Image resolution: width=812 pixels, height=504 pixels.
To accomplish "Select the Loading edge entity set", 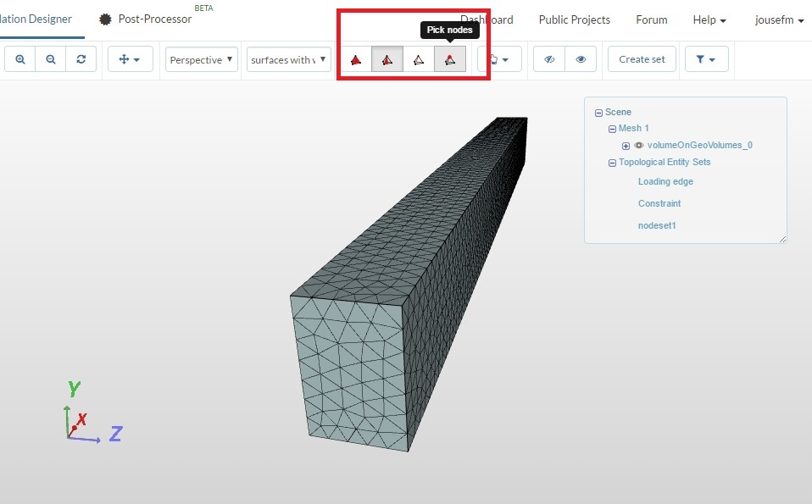I will point(665,181).
